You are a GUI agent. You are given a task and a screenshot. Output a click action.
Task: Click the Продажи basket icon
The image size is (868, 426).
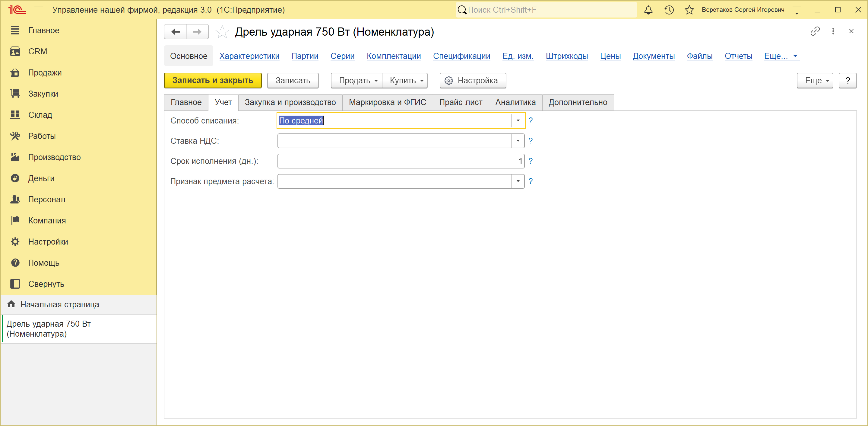click(x=15, y=72)
